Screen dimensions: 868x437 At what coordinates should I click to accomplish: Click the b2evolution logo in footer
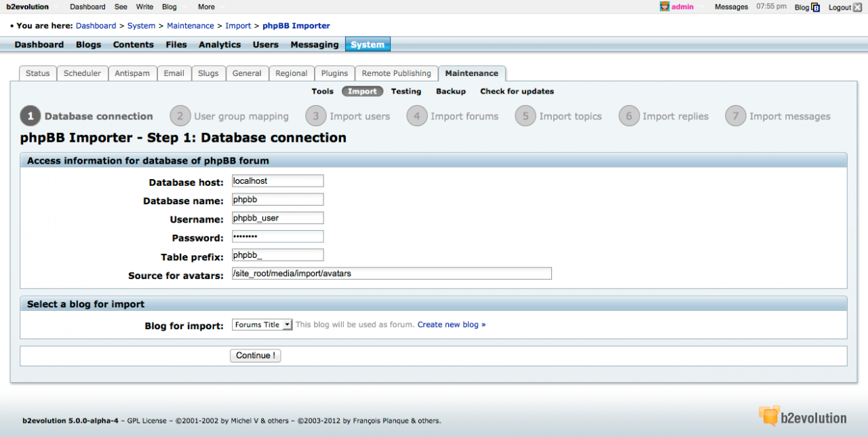click(x=803, y=417)
